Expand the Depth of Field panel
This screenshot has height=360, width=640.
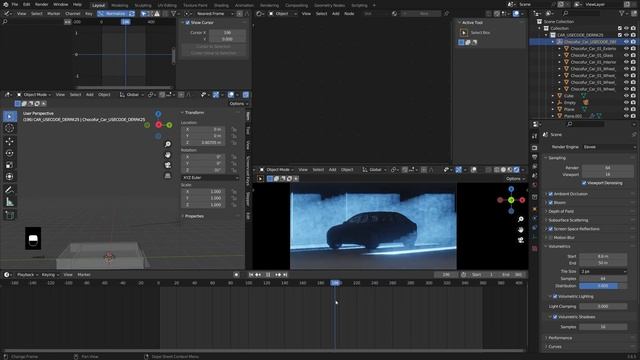[561, 211]
